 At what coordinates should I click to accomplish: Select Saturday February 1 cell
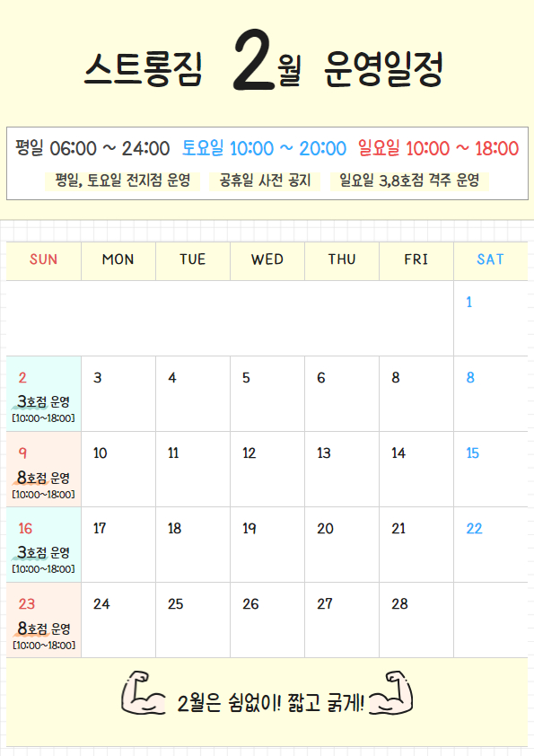(x=491, y=318)
